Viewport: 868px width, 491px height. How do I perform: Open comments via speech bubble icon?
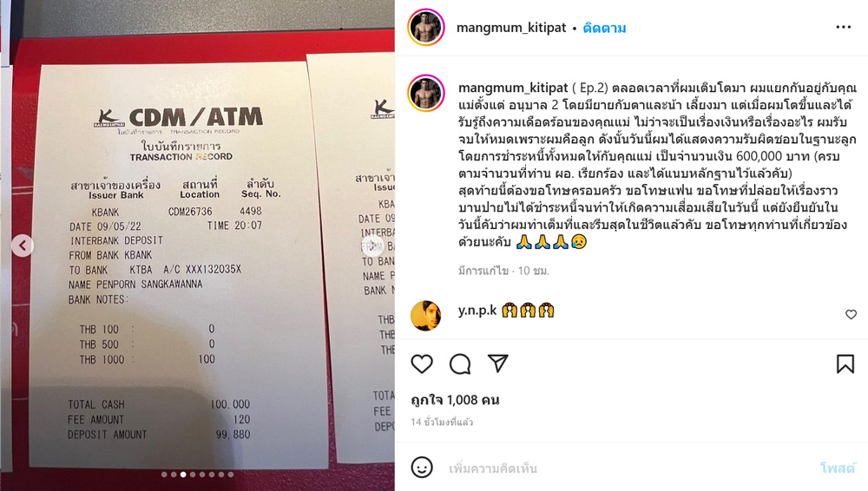click(460, 363)
